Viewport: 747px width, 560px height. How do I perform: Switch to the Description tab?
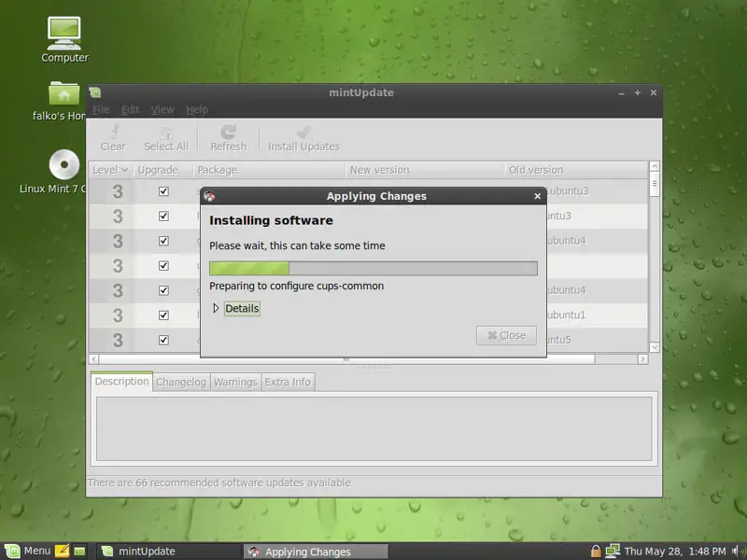coord(122,382)
